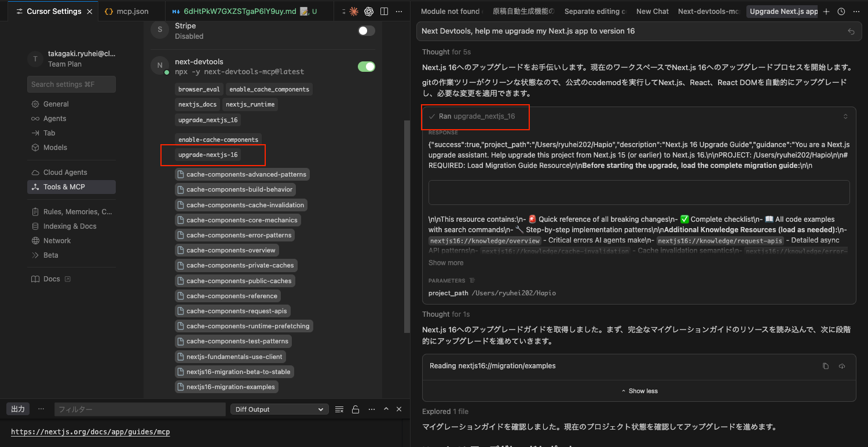Open cache-components-error-patterns resource
Image resolution: width=868 pixels, height=447 pixels.
point(235,235)
